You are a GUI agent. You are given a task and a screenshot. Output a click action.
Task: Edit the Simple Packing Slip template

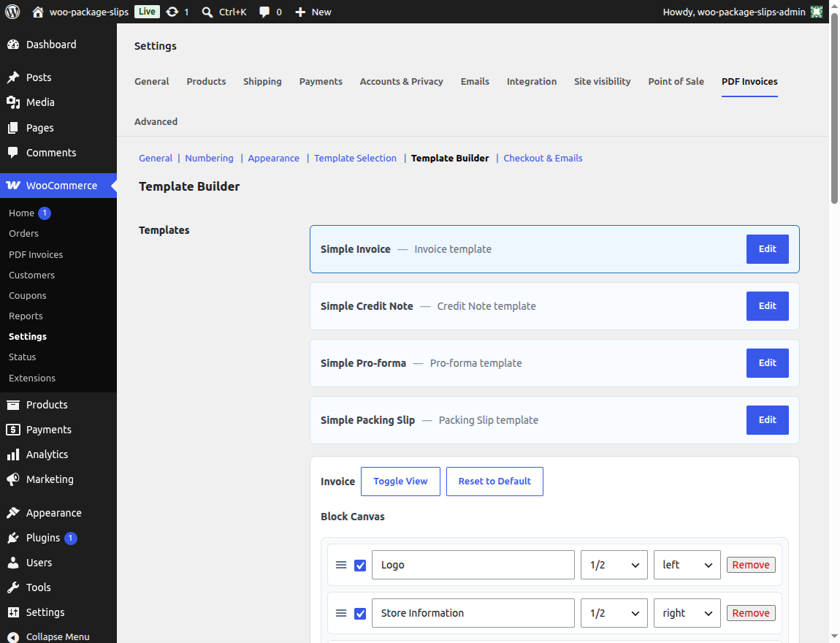click(x=767, y=420)
